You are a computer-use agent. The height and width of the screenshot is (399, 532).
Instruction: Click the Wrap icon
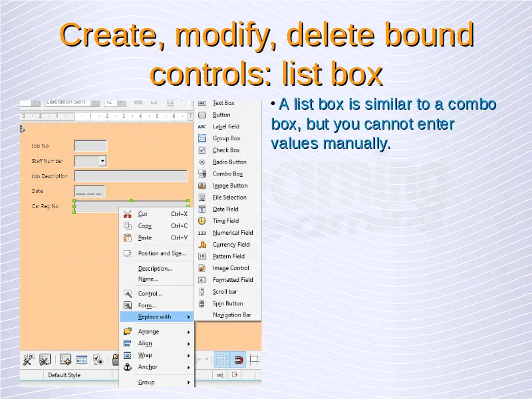click(x=128, y=355)
